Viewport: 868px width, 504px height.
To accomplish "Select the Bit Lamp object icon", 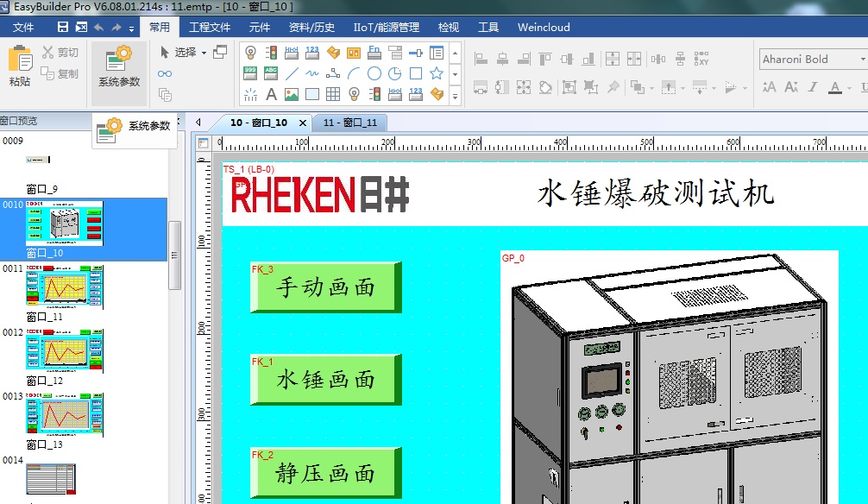I will [x=250, y=53].
